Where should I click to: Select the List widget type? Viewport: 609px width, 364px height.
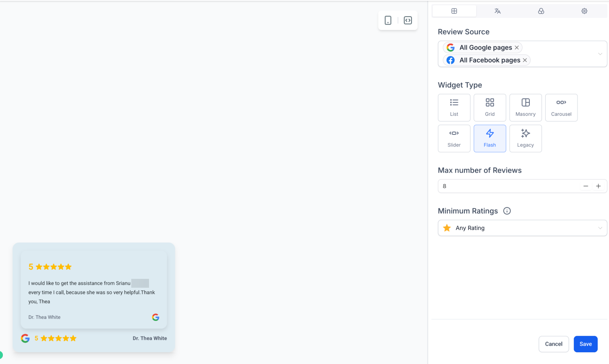454,108
